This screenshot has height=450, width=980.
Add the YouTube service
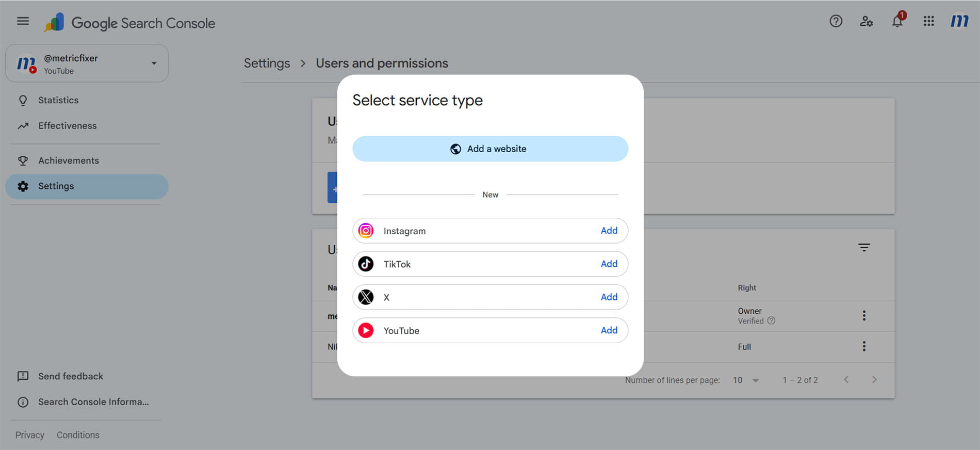coord(609,330)
